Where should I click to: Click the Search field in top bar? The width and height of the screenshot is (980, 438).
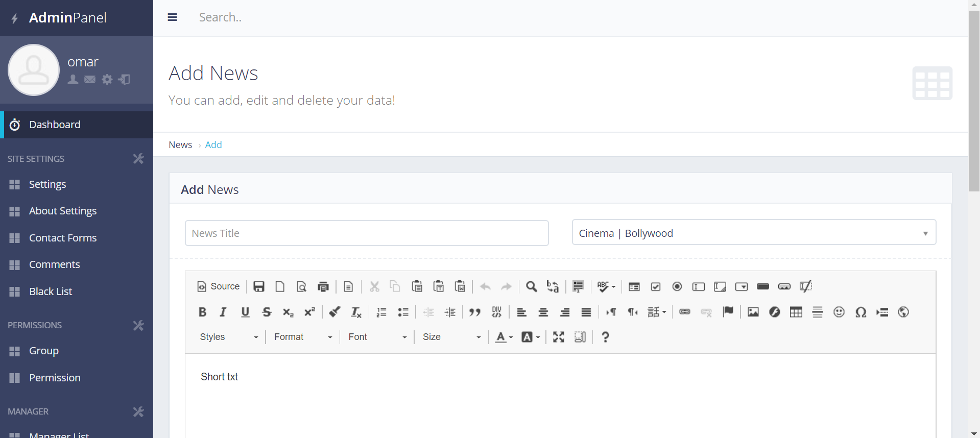(x=221, y=17)
